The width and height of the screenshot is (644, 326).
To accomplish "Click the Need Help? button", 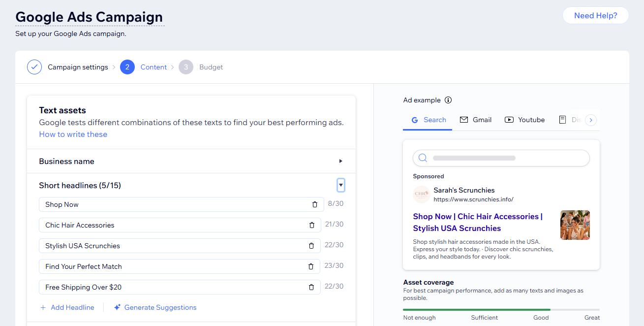I will (596, 15).
